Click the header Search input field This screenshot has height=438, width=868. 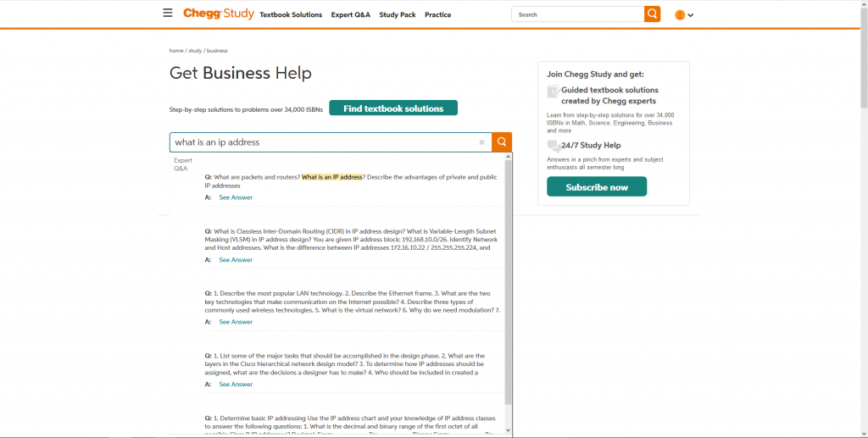click(578, 14)
